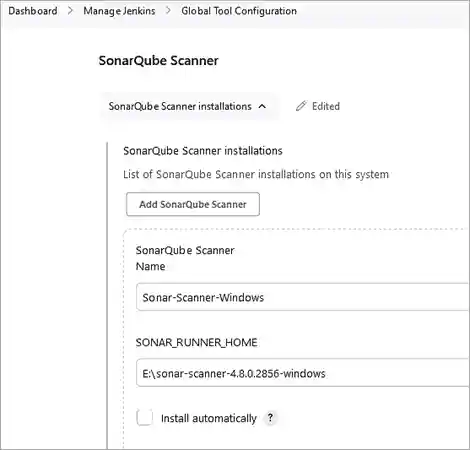Go to Manage Jenkins breadcrumb
Viewport: 470px width, 450px height.
(119, 11)
